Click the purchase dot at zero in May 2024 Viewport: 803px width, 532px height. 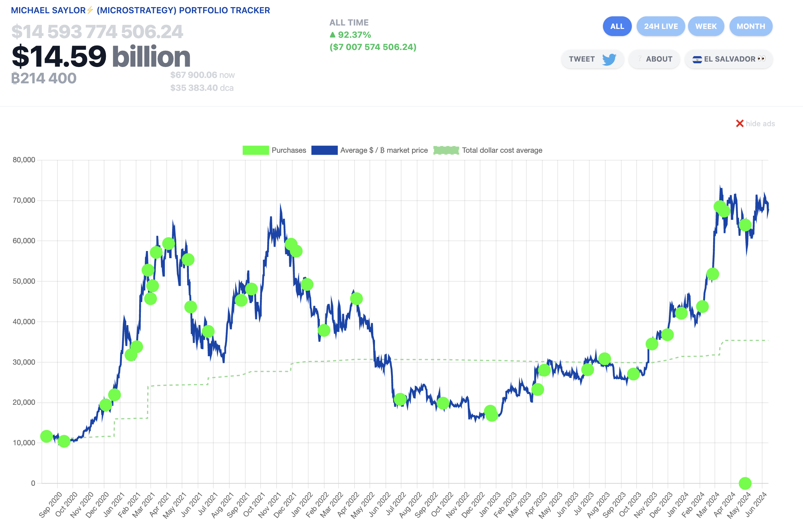pyautogui.click(x=745, y=483)
